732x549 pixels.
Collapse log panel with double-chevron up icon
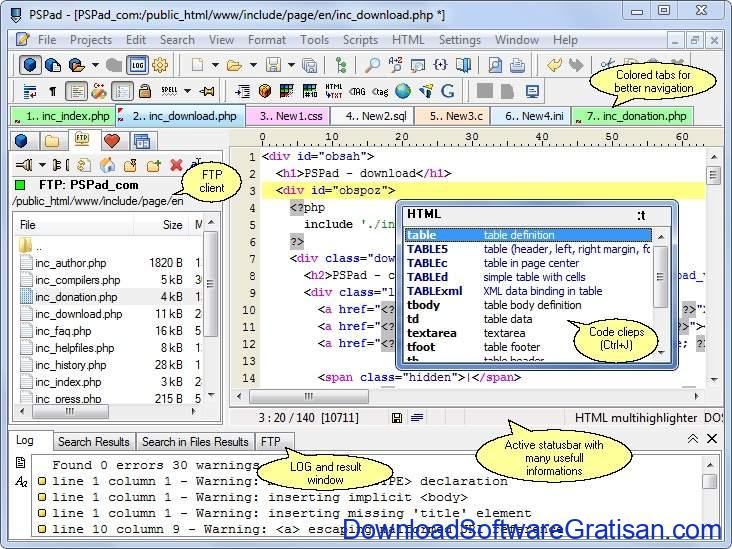tap(693, 438)
